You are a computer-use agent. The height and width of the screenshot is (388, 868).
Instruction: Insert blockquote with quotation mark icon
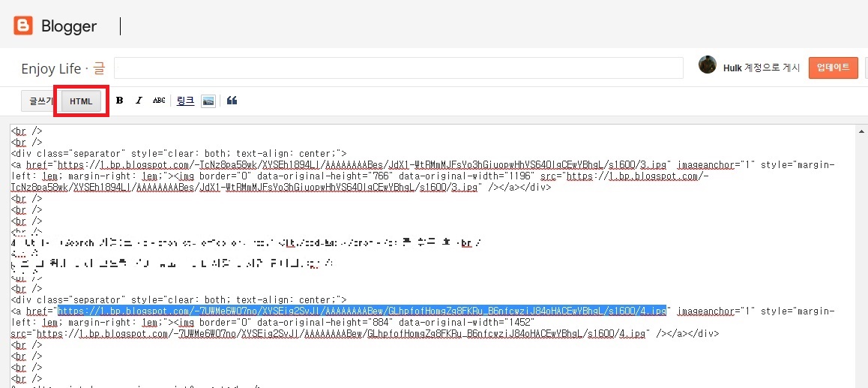[x=232, y=101]
